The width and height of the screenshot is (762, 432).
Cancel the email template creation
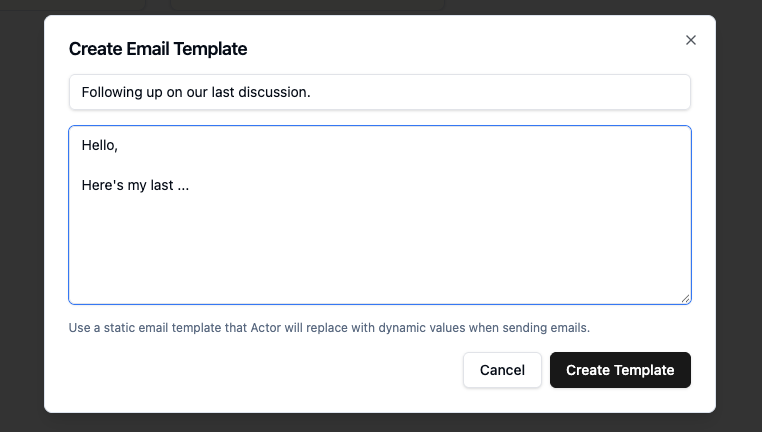[x=502, y=370]
